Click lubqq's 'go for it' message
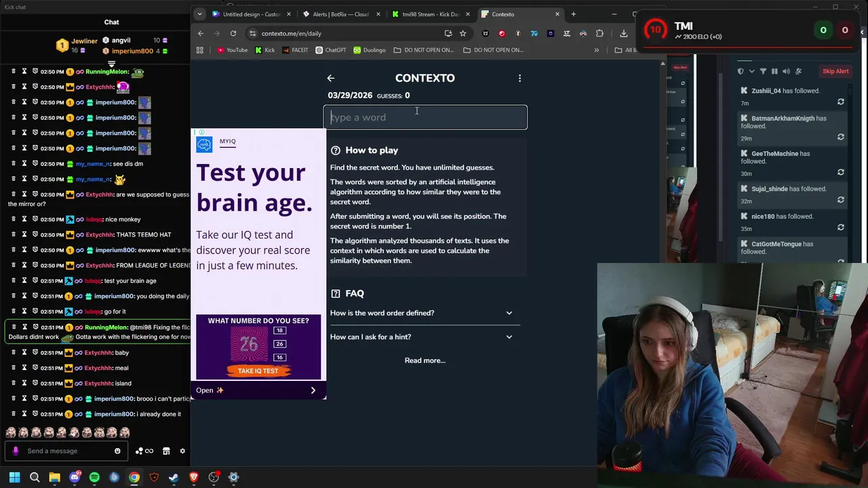868x488 pixels. pyautogui.click(x=115, y=312)
